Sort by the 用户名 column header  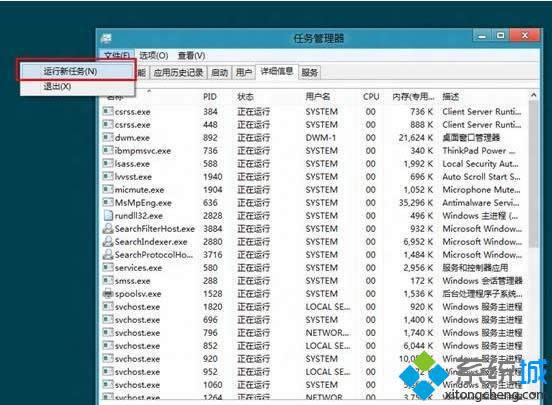[x=318, y=96]
